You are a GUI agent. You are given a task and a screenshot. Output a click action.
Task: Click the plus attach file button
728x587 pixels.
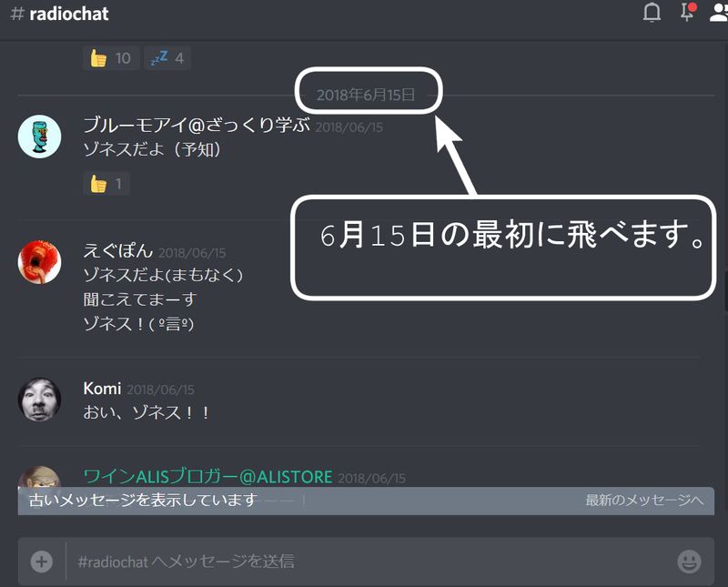(x=42, y=562)
